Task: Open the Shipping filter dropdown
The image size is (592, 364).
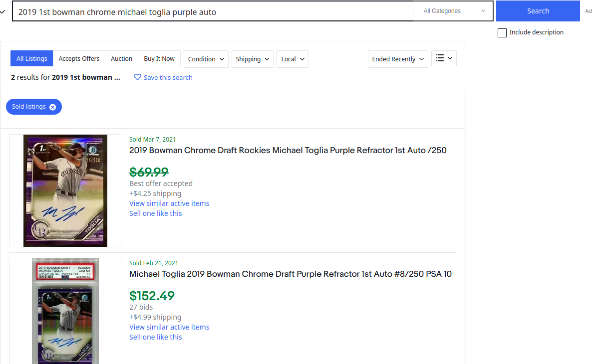Action: pos(252,59)
